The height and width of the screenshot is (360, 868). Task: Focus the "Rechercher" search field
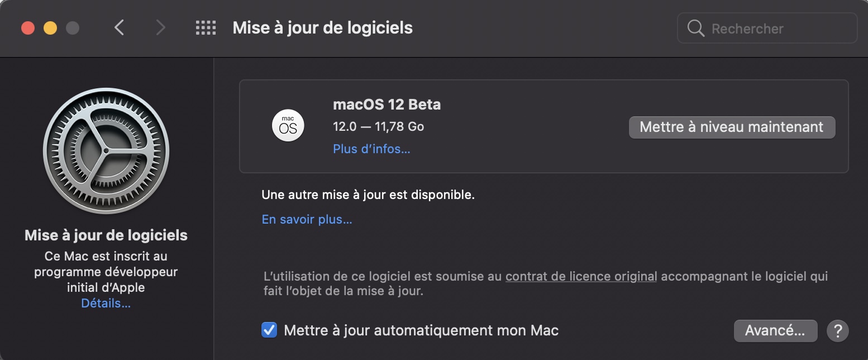[776, 29]
